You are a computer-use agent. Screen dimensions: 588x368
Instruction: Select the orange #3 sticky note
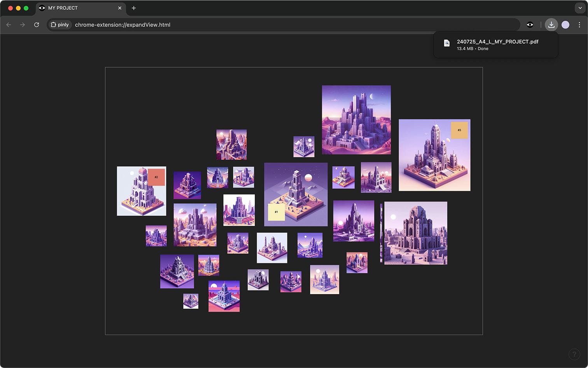pyautogui.click(x=459, y=130)
